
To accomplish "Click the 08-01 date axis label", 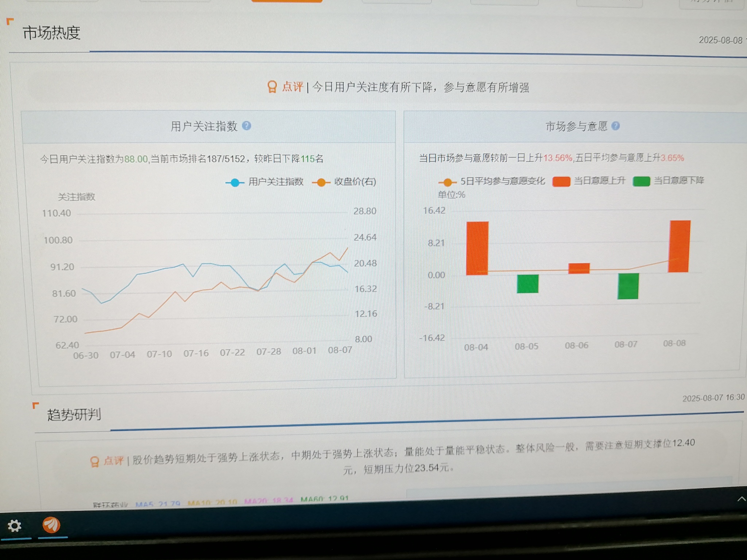I will pyautogui.click(x=304, y=351).
